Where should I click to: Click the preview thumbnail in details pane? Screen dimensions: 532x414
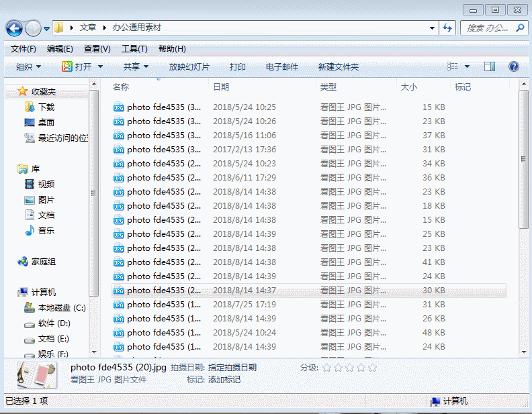[37, 374]
